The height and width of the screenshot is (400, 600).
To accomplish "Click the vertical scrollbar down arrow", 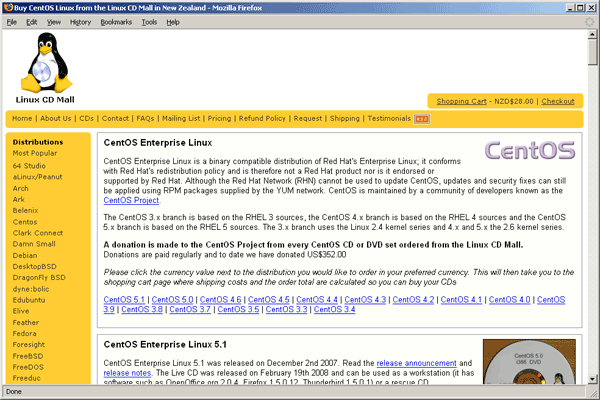I will 592,379.
